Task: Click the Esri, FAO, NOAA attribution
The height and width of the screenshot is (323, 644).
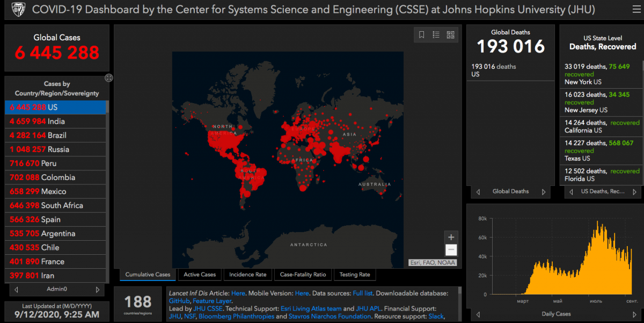Action: pyautogui.click(x=433, y=262)
